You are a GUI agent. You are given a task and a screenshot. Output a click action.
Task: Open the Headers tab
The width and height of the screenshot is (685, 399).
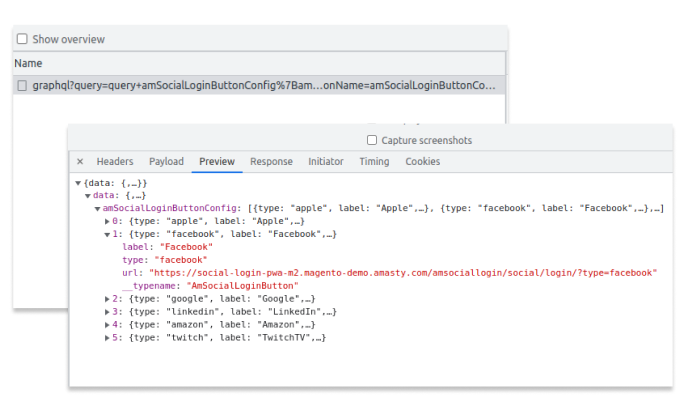[x=115, y=161]
